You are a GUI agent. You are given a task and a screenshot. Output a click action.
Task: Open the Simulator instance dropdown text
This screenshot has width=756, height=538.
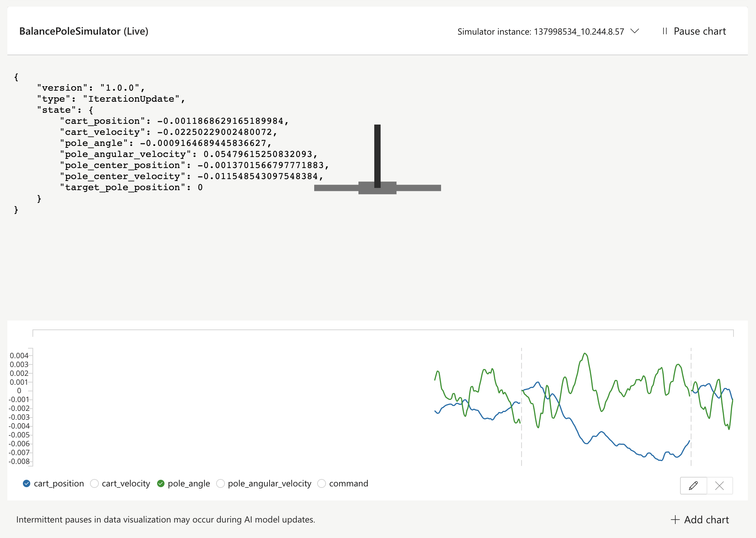[541, 32]
